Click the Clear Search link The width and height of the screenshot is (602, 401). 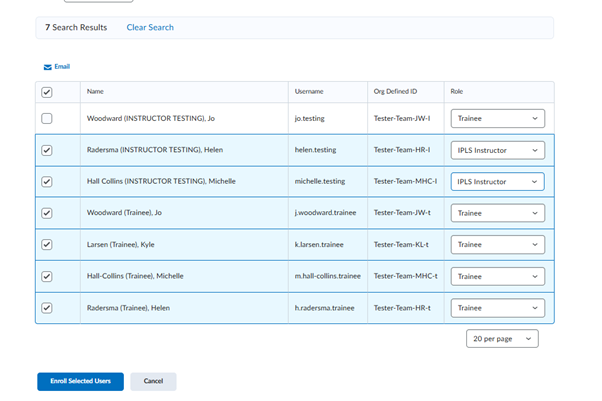click(150, 27)
